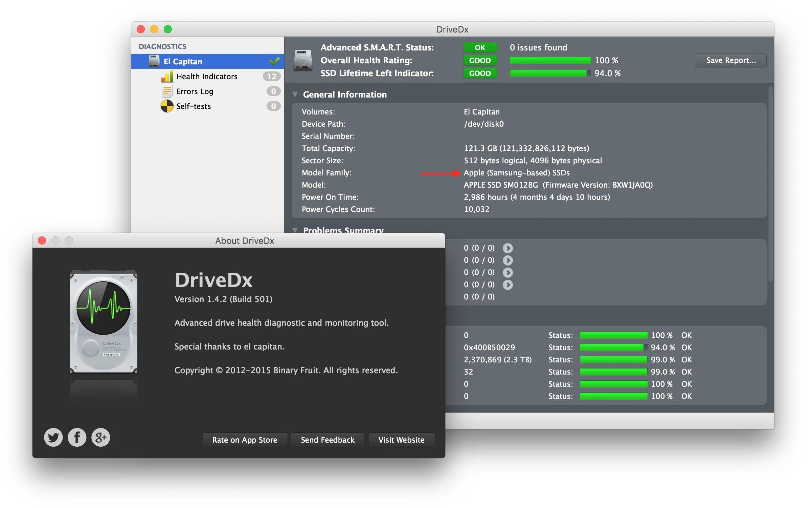Click the Facebook icon in About window

[77, 437]
